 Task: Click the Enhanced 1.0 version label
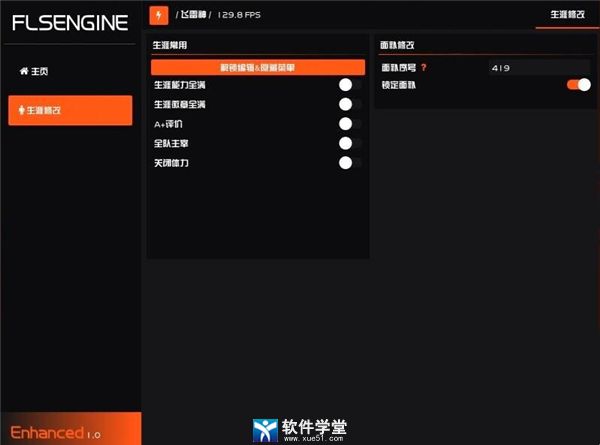click(55, 433)
